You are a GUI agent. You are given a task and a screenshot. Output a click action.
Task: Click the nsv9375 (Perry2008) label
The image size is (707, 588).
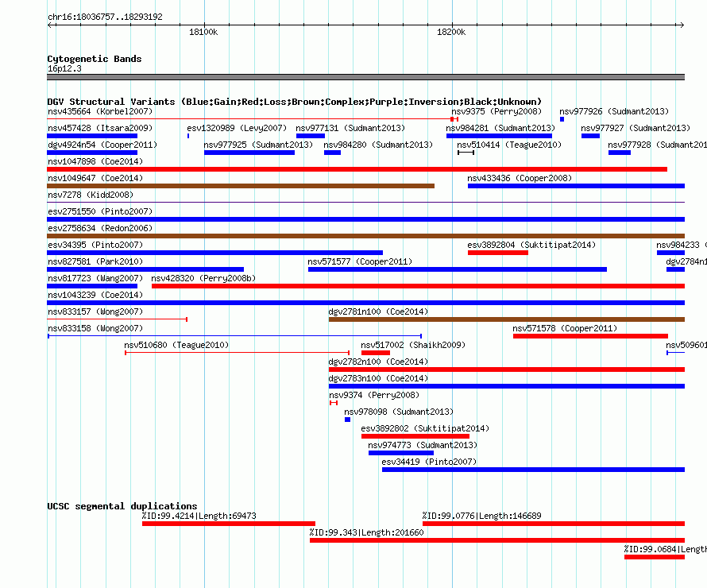[496, 111]
